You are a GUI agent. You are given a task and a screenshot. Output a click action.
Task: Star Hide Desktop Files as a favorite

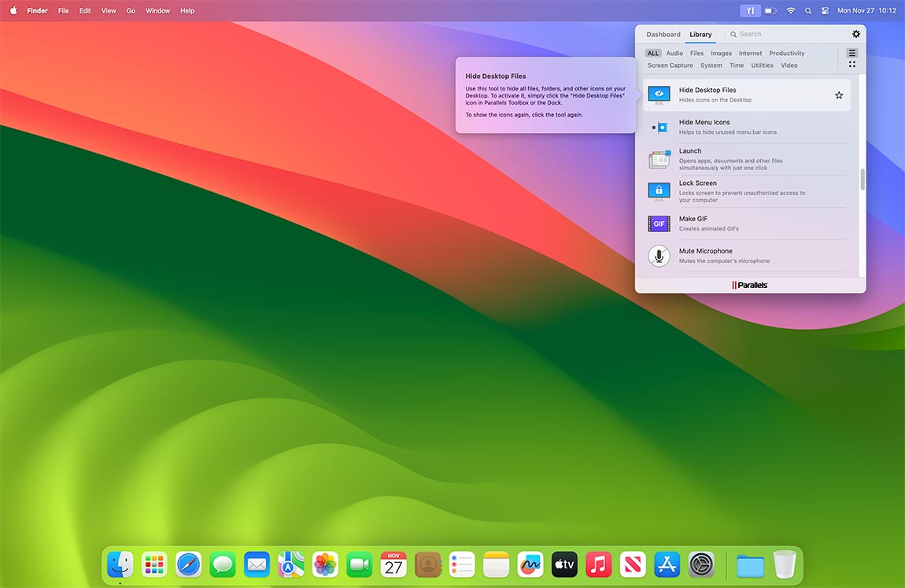point(839,94)
